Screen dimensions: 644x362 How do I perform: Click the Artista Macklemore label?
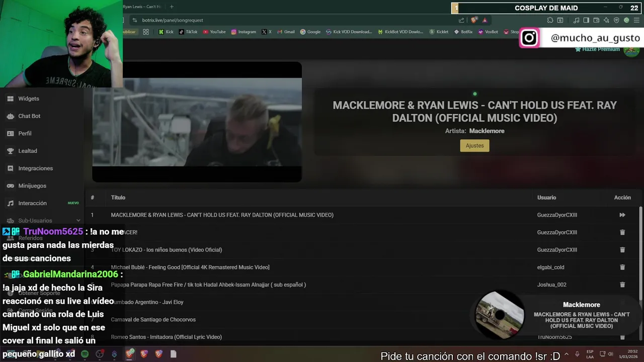pyautogui.click(x=474, y=131)
